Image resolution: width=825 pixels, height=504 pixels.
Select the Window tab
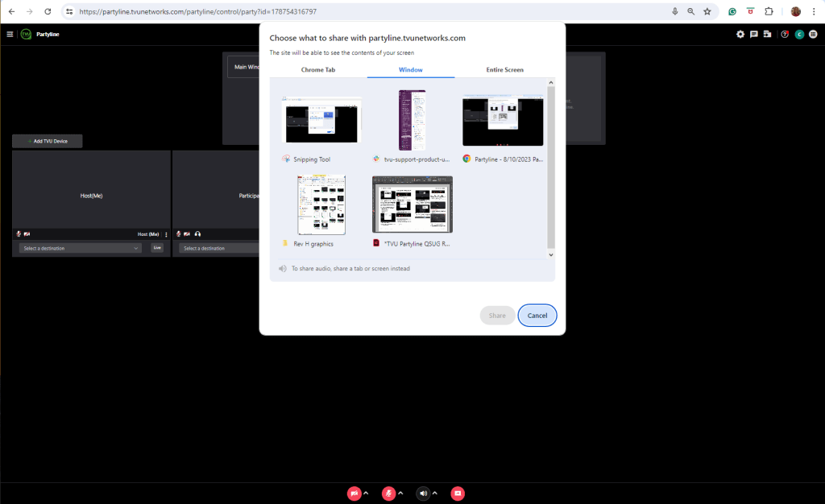click(410, 70)
